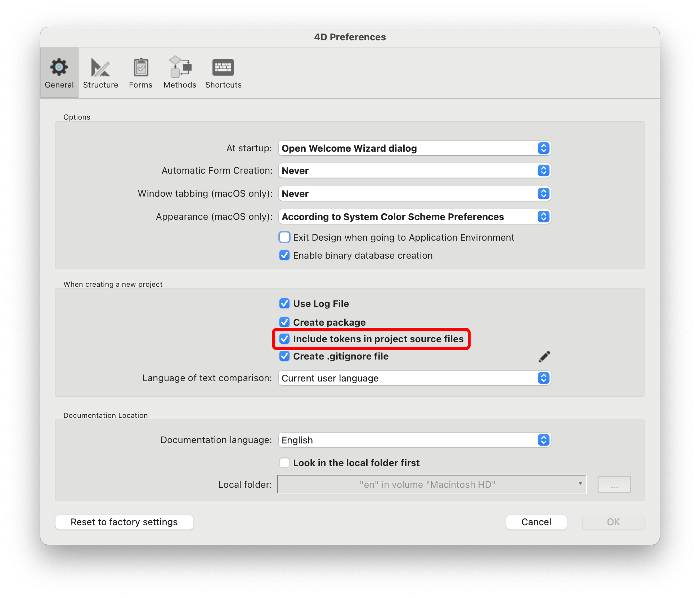The width and height of the screenshot is (700, 598).
Task: Open the At startup dropdown
Action: [x=414, y=148]
